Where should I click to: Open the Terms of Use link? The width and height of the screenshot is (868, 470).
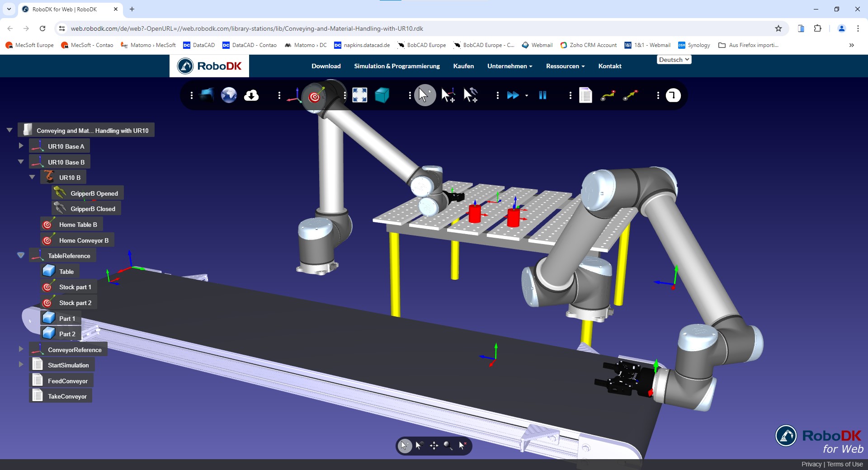pyautogui.click(x=844, y=464)
